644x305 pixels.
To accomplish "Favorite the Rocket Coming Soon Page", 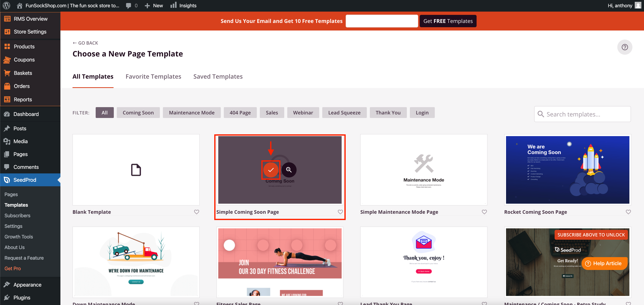I will (628, 212).
